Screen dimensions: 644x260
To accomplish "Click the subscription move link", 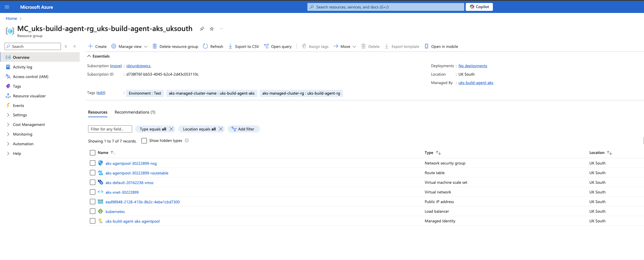I will (116, 66).
